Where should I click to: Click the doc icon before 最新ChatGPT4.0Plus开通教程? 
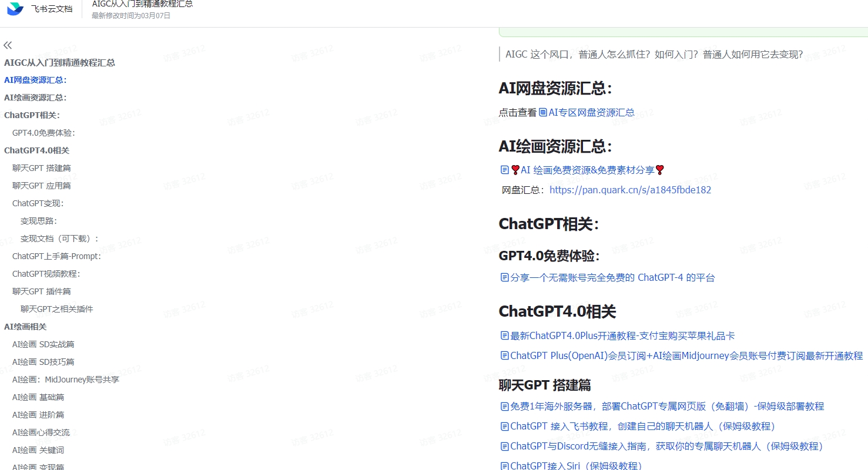[x=504, y=335]
